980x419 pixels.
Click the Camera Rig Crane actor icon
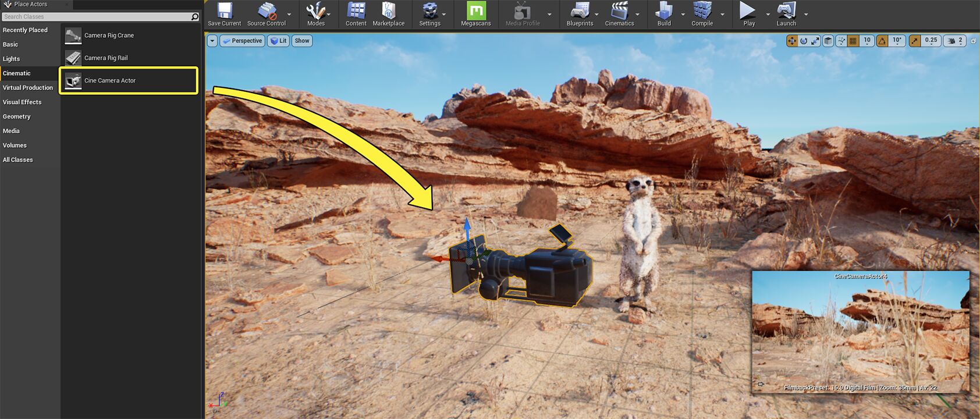tap(73, 35)
